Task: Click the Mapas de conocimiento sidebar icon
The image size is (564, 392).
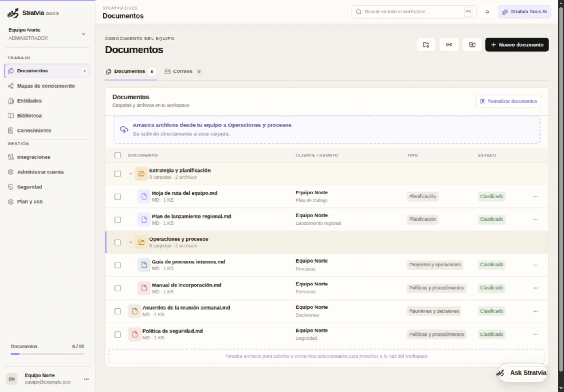Action: click(x=11, y=86)
